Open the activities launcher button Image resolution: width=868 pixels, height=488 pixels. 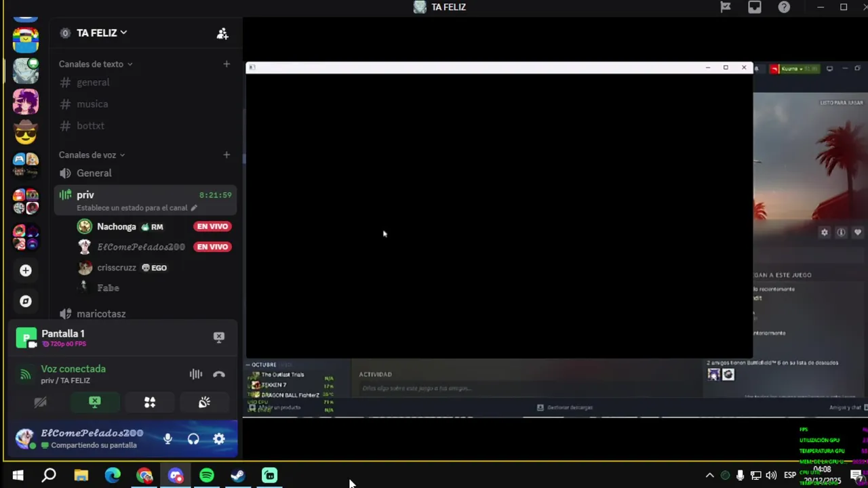click(x=150, y=403)
